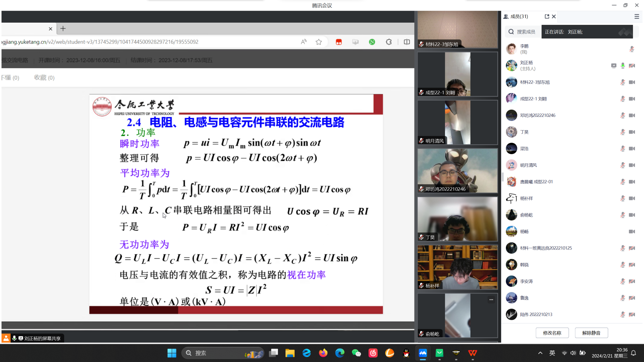The image size is (644, 362).
Task: Open more options on 俞杨屹 video tile
Action: [x=491, y=300]
